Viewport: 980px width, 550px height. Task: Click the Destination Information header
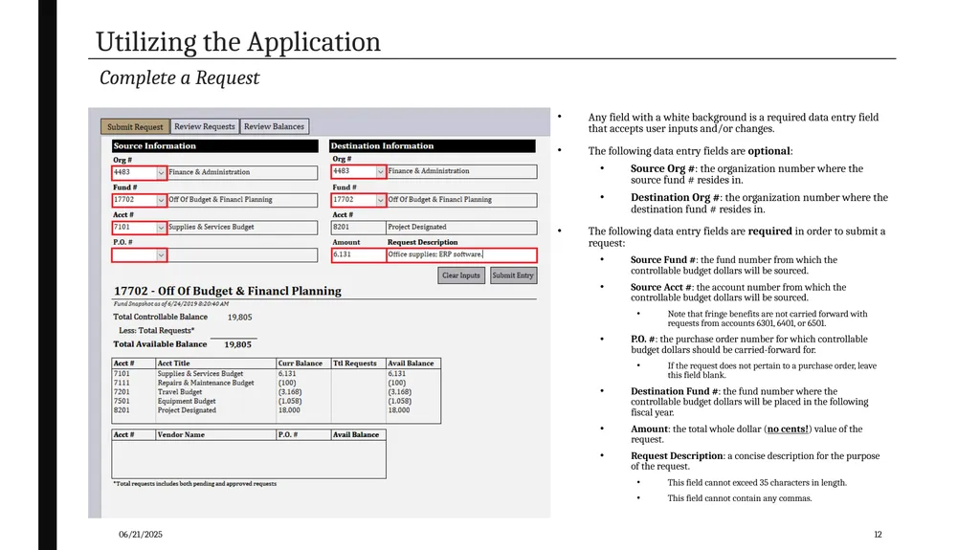[x=433, y=146]
